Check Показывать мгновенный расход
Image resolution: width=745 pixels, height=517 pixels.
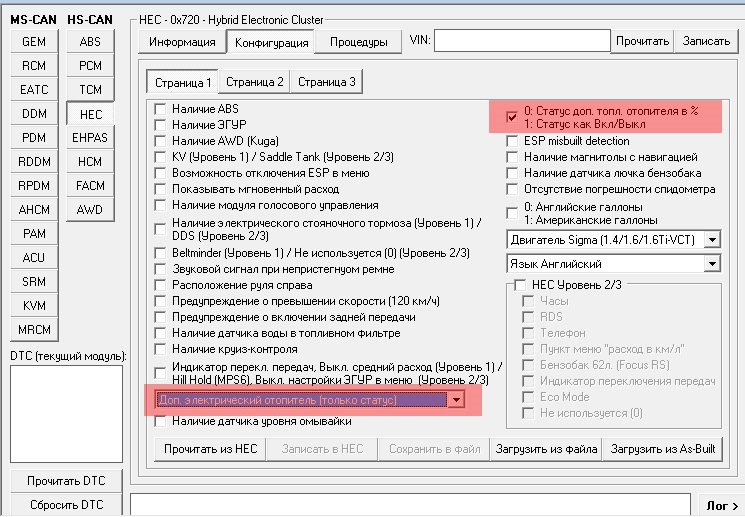pos(160,189)
